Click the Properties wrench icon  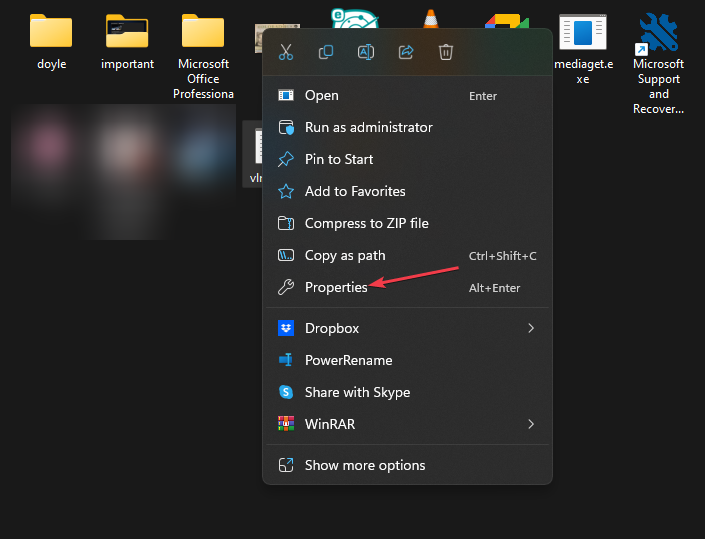[286, 287]
